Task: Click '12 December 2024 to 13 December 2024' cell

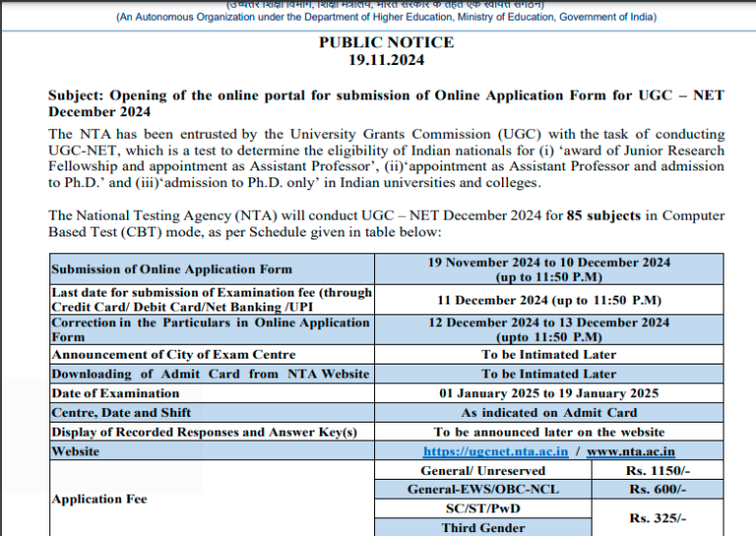Action: point(549,329)
